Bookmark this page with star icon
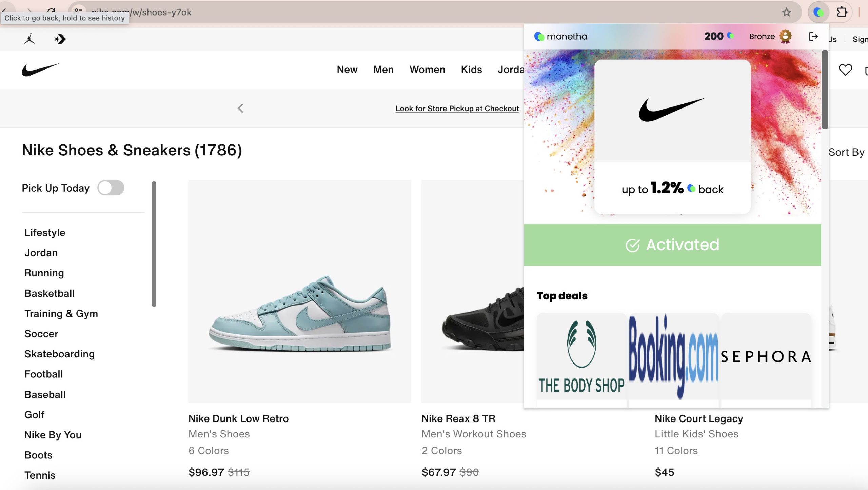868x490 pixels. [x=786, y=13]
